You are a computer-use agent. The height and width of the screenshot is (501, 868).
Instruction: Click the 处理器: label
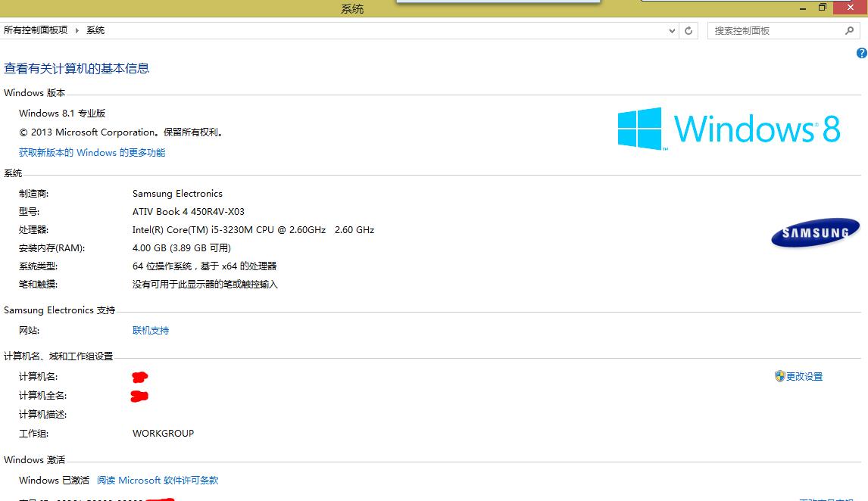[34, 230]
